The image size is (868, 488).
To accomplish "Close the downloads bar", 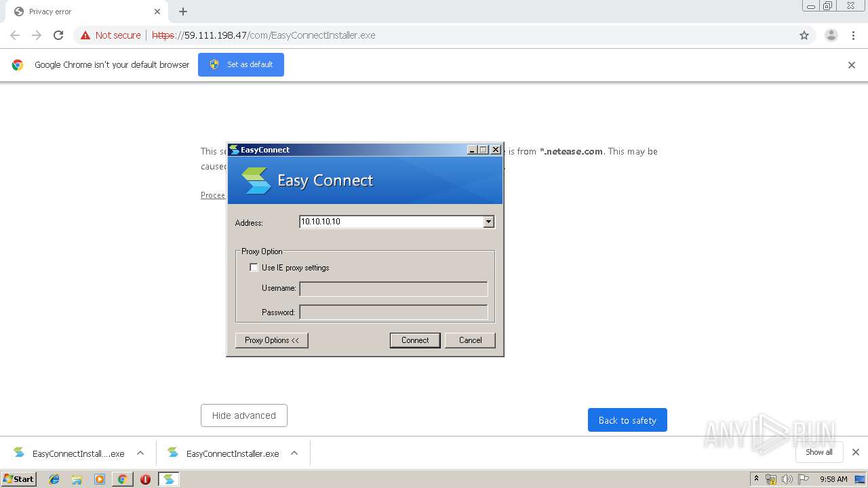I will [856, 452].
